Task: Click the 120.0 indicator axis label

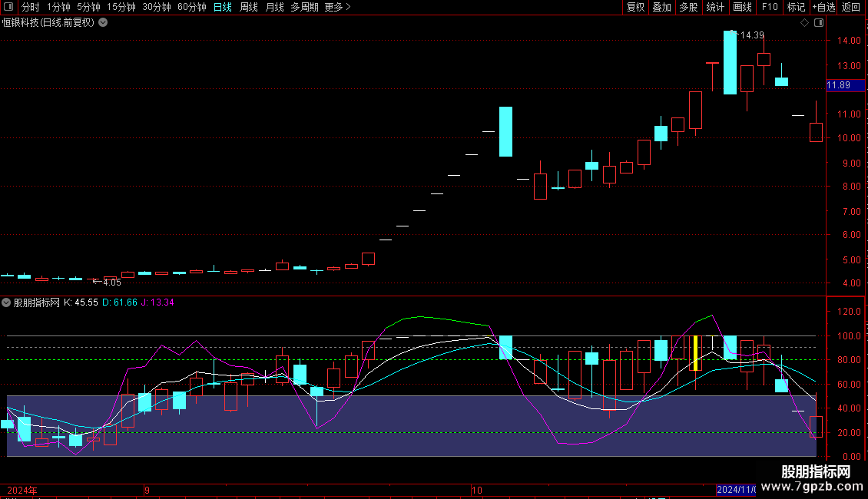Action: 849,312
